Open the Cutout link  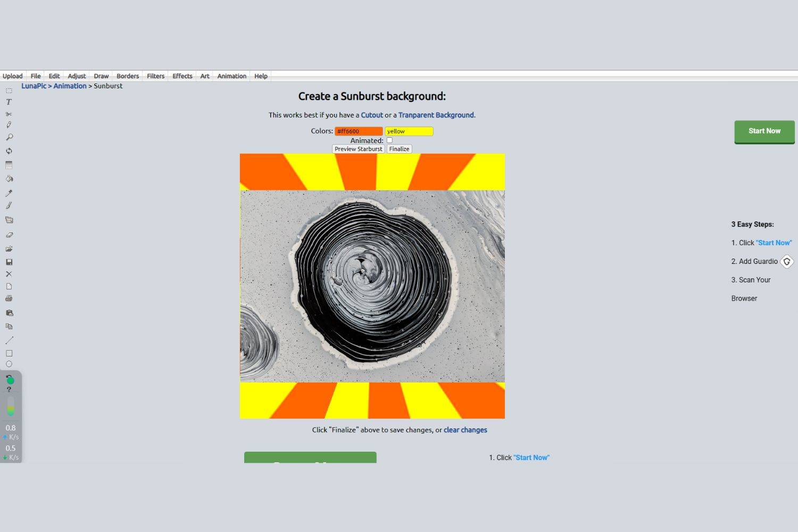372,115
